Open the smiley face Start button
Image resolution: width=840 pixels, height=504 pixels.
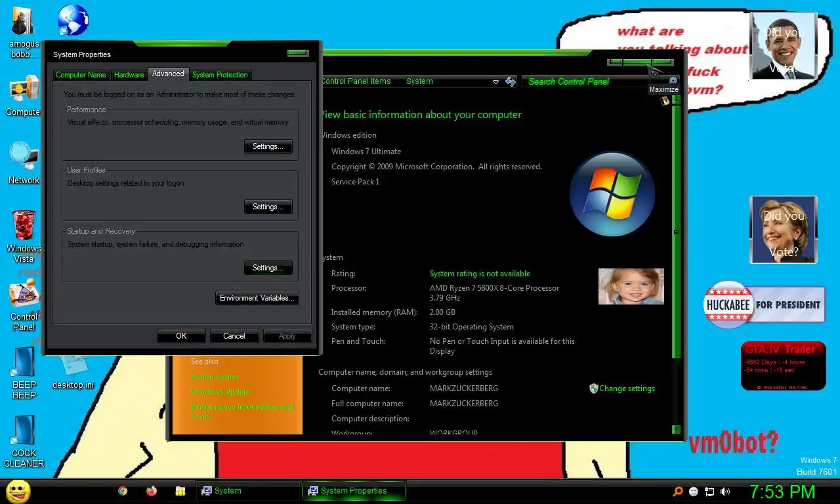click(x=18, y=491)
